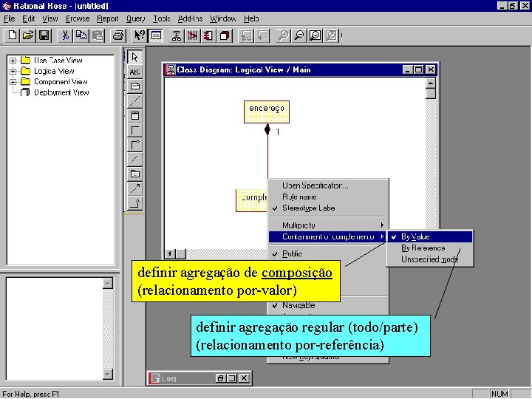Expand the Use Case View tree node
This screenshot has width=532, height=399.
pyautogui.click(x=13, y=61)
